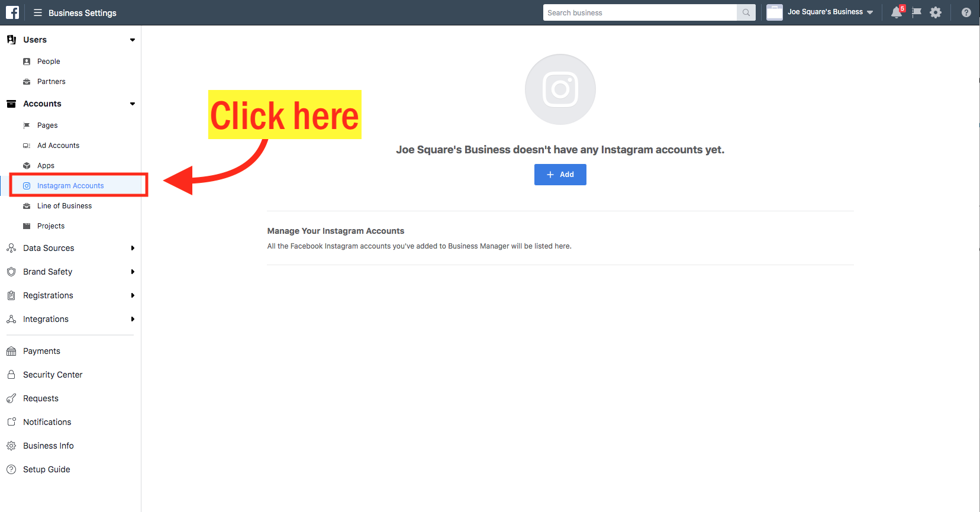
Task: Open the hamburger menu beside Business Settings
Action: pos(38,12)
